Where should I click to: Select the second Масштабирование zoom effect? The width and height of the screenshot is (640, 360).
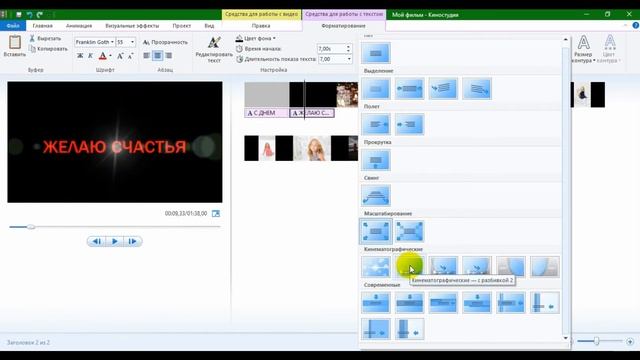click(409, 231)
